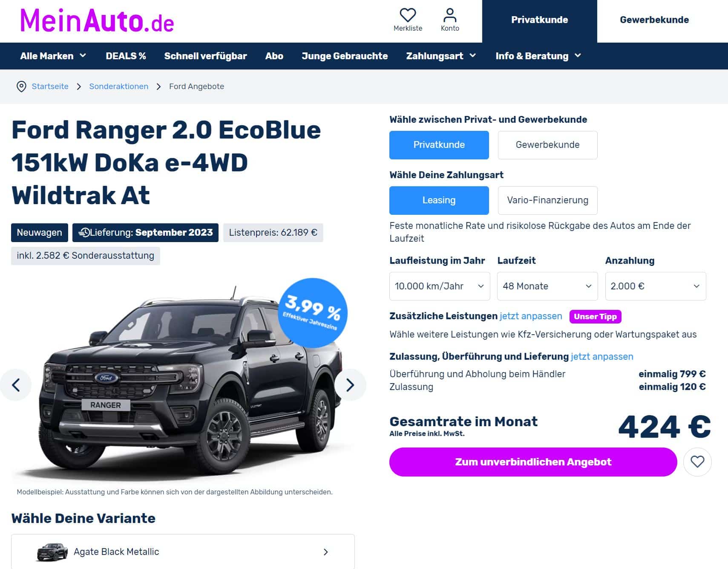Click the 3,99 % interest badge
The image size is (728, 569).
(x=313, y=313)
